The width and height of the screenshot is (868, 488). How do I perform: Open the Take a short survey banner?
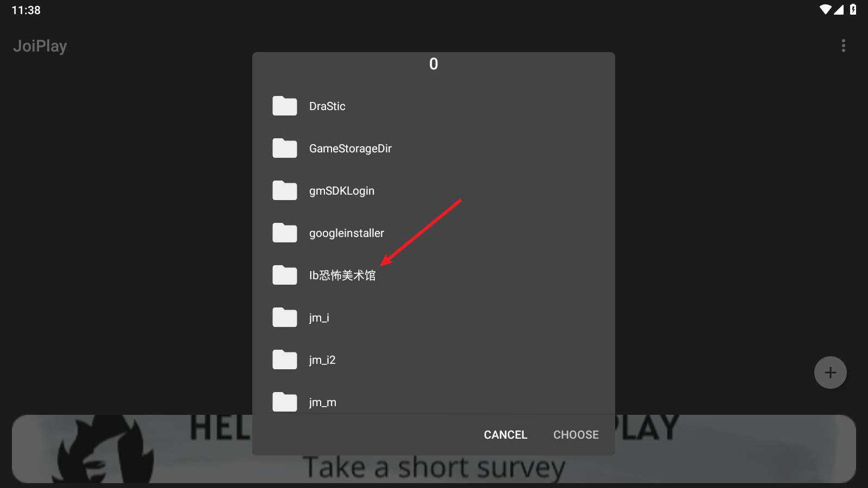coord(434,449)
